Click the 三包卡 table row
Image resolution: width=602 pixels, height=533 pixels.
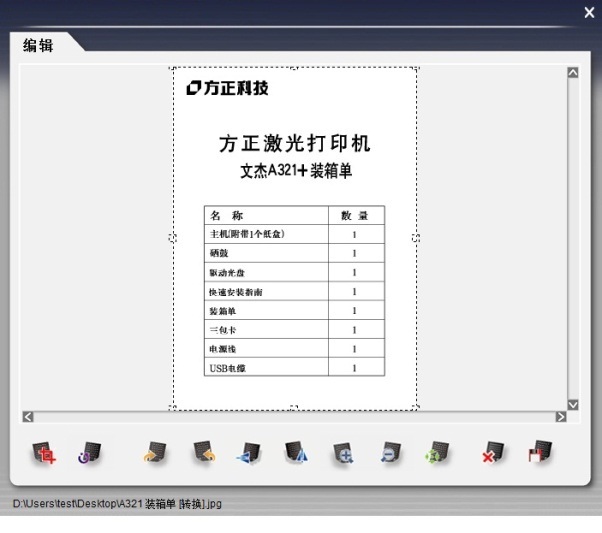click(x=294, y=329)
